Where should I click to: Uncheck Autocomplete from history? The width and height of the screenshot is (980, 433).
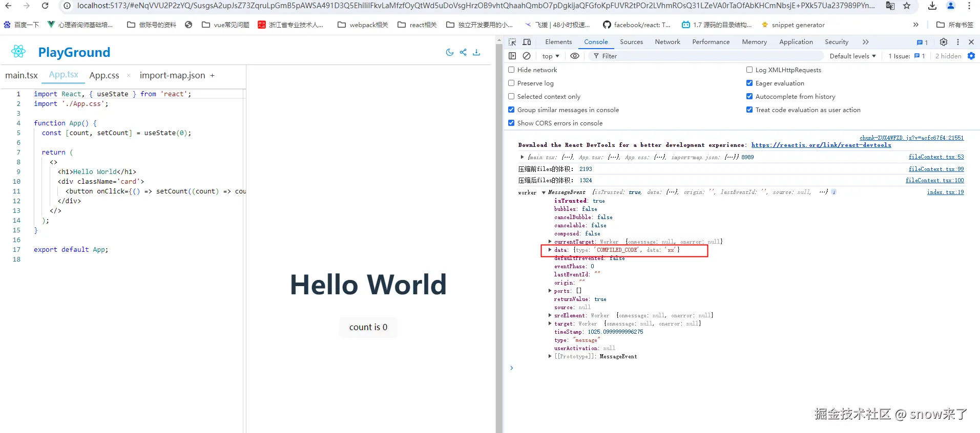coord(749,96)
